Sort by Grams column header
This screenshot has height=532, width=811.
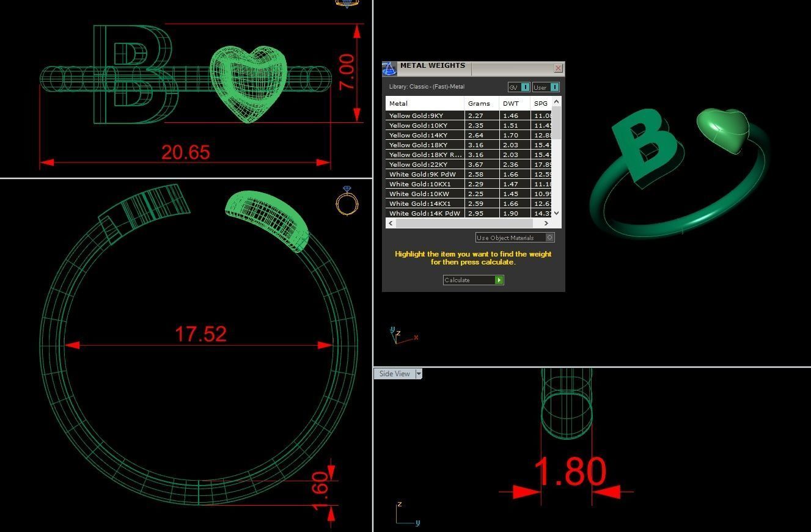click(482, 103)
